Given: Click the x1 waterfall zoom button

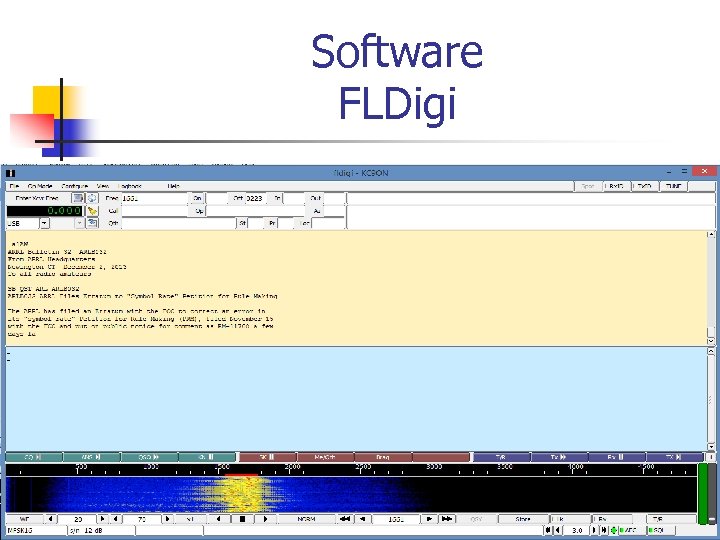Looking at the screenshot, I should point(190,519).
